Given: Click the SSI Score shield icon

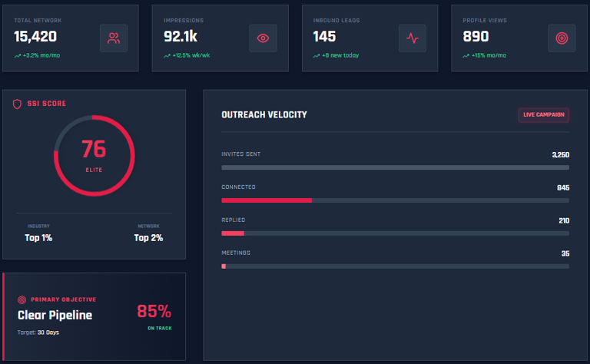Looking at the screenshot, I should click(x=17, y=104).
